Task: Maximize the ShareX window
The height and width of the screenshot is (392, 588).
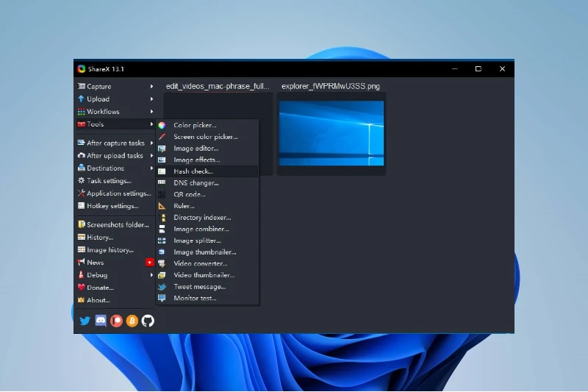Action: [x=478, y=68]
